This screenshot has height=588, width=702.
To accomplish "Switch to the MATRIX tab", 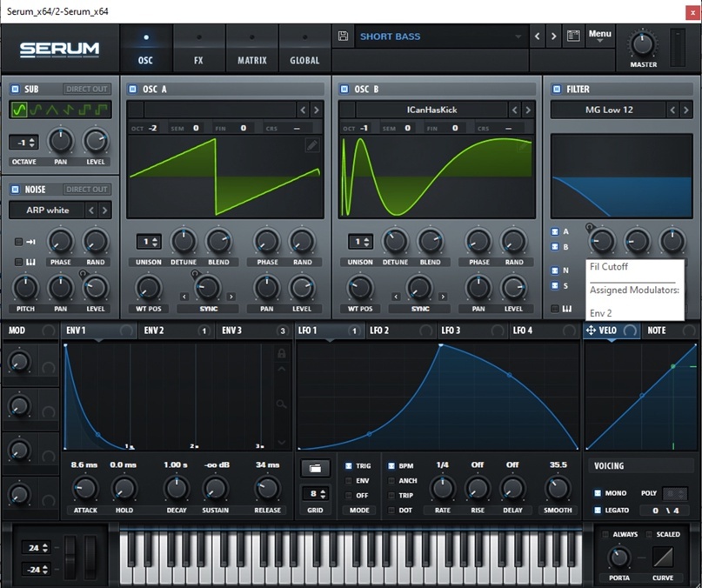I will 252,49.
